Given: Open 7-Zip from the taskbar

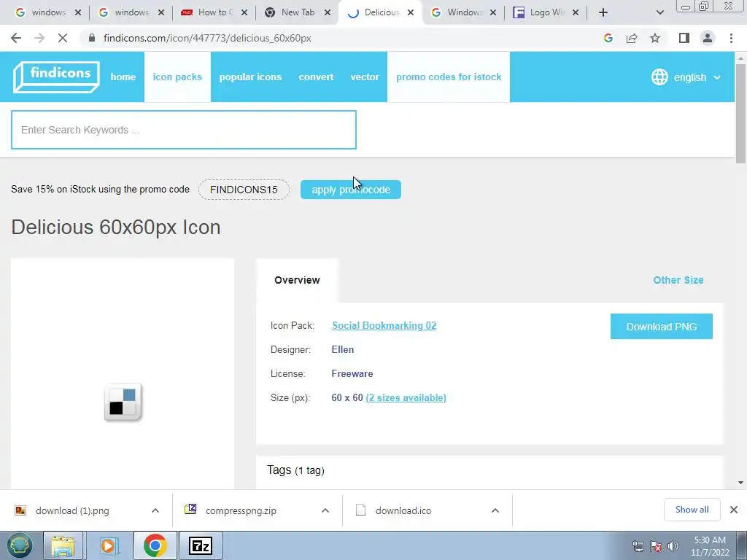Looking at the screenshot, I should 200,545.
